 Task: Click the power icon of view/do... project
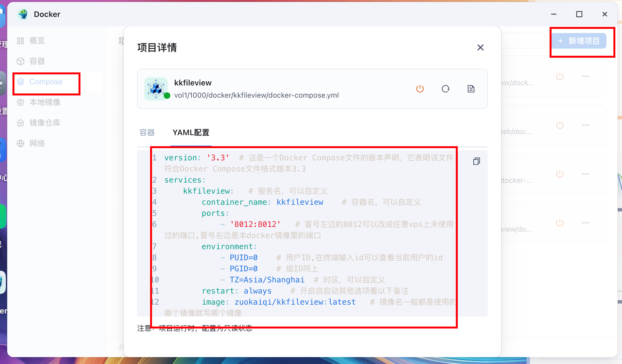(x=560, y=223)
